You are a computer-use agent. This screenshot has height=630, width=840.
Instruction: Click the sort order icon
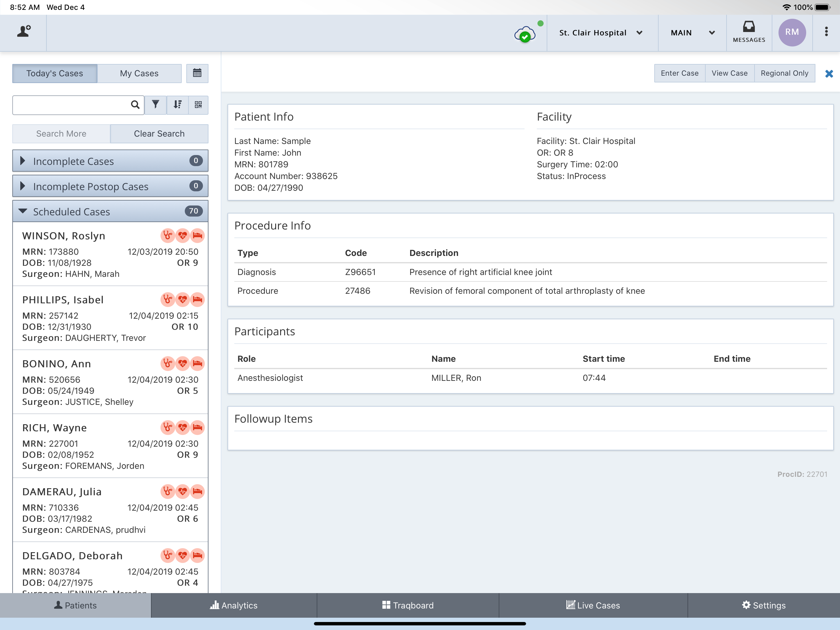(177, 105)
